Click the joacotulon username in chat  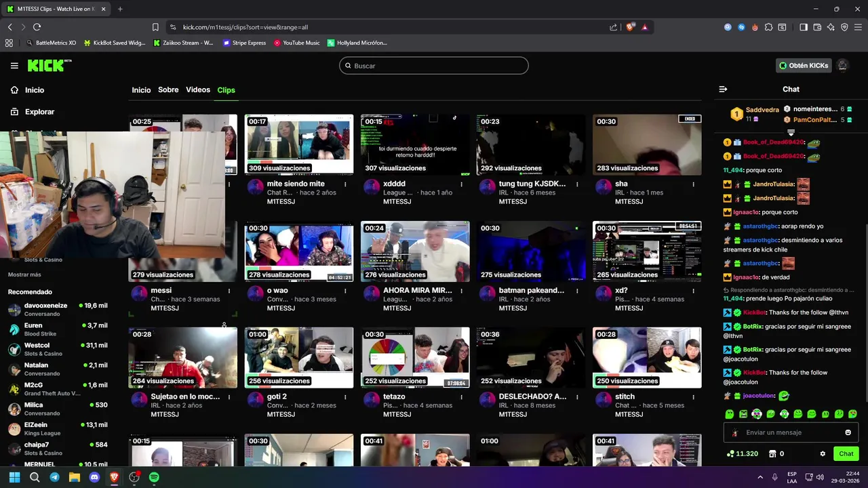[759, 396]
